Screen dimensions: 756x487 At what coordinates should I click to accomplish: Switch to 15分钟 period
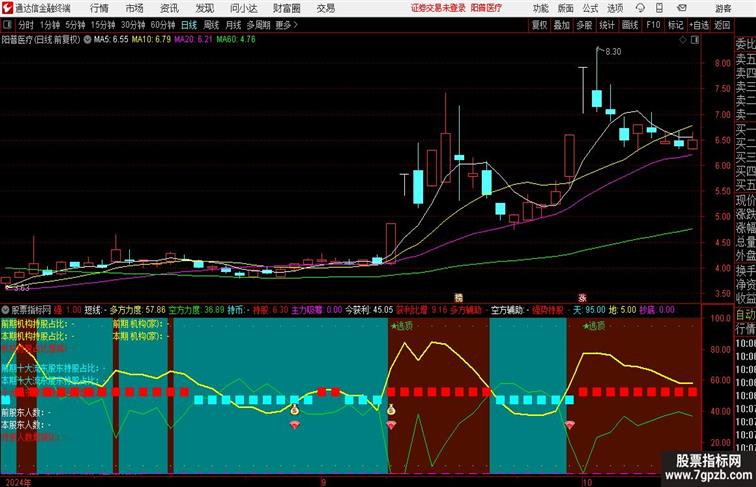click(x=103, y=25)
